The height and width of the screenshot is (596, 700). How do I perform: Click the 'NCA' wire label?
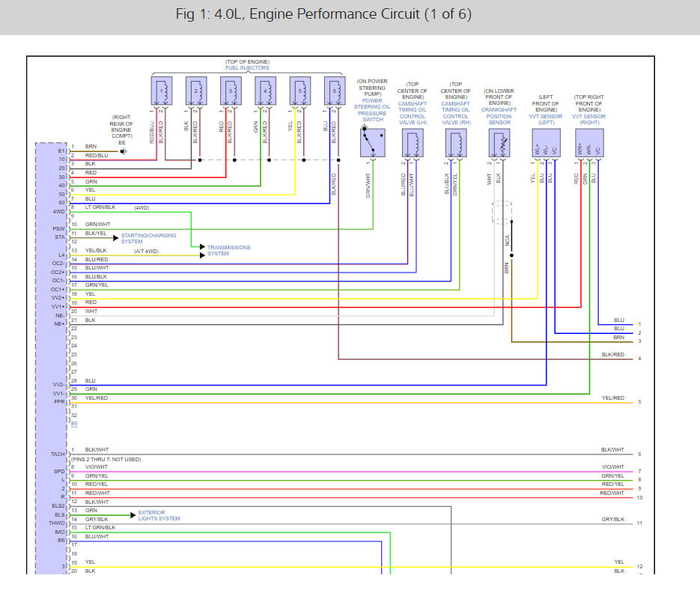pyautogui.click(x=507, y=240)
